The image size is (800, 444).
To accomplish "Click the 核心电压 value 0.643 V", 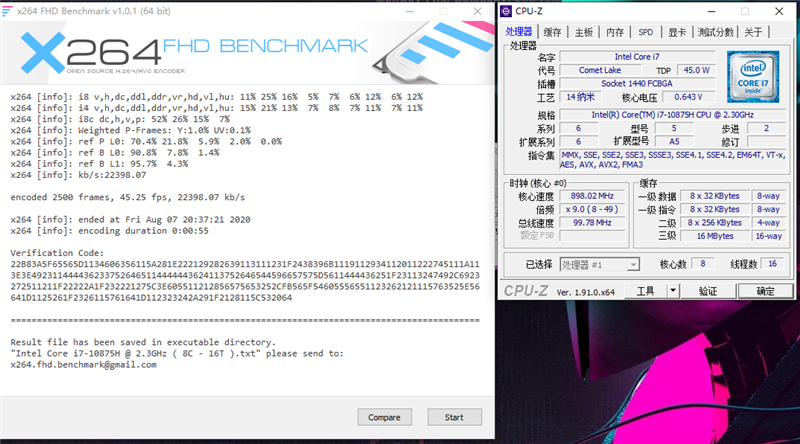I will click(688, 97).
